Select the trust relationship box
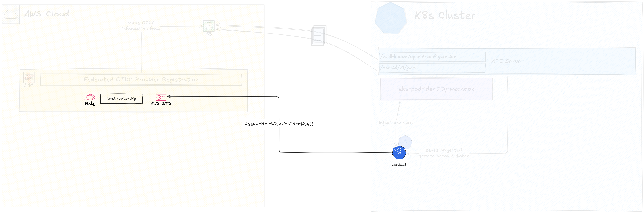Viewport: 644px width, 213px height. (x=122, y=99)
